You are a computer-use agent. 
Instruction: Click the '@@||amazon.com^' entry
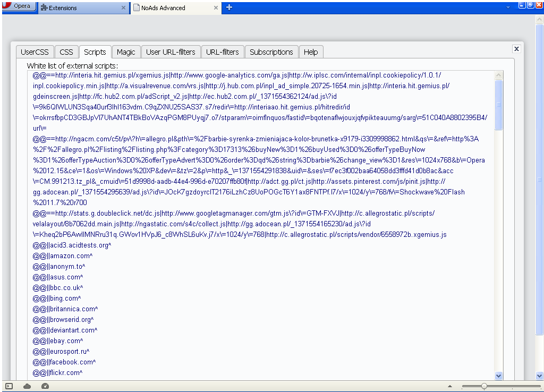[63, 256]
